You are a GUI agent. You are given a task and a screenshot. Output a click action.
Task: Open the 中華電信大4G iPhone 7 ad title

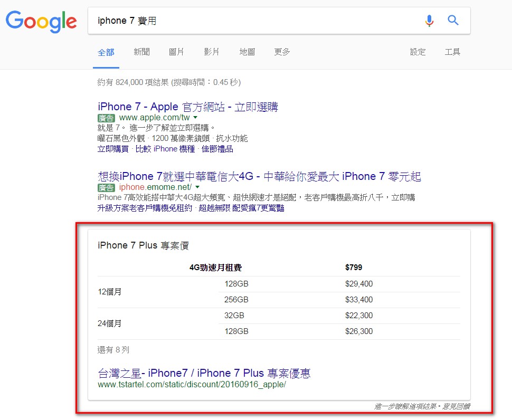point(259,177)
